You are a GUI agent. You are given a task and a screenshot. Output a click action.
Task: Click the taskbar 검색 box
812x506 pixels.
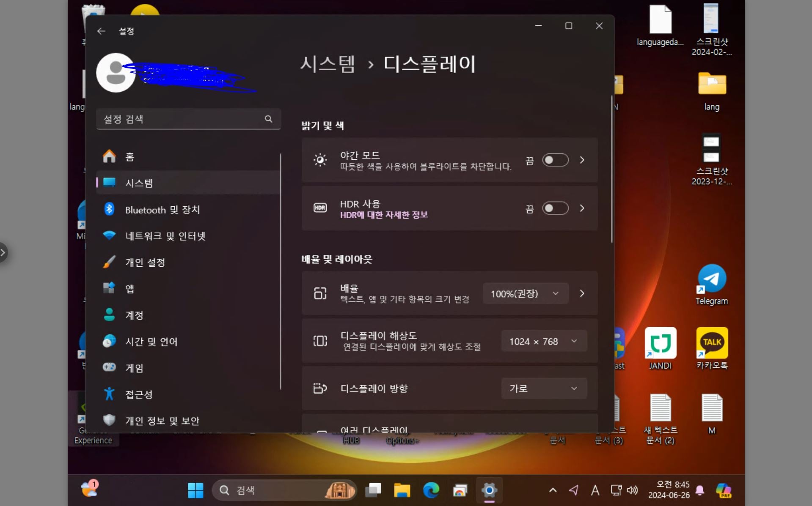(x=284, y=490)
